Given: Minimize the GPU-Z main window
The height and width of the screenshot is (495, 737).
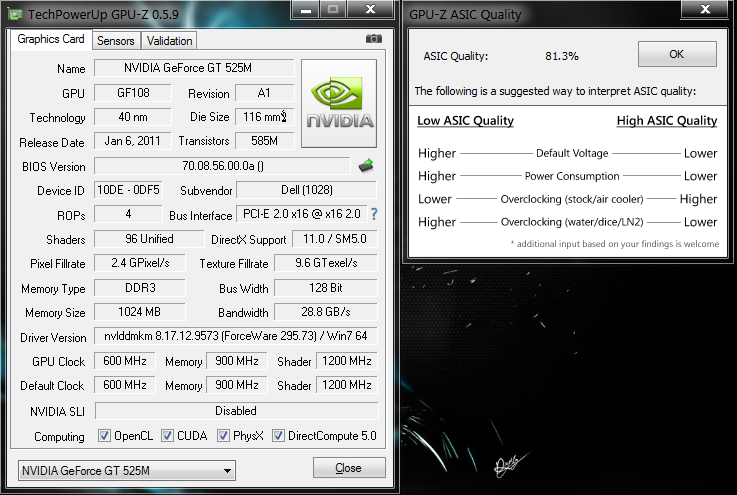Looking at the screenshot, I should click(x=306, y=9).
